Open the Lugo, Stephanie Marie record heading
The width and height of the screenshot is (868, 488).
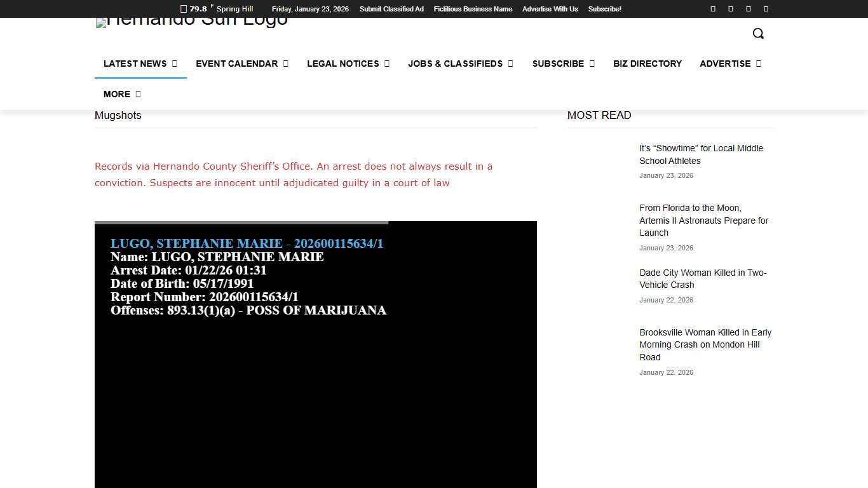tap(247, 243)
